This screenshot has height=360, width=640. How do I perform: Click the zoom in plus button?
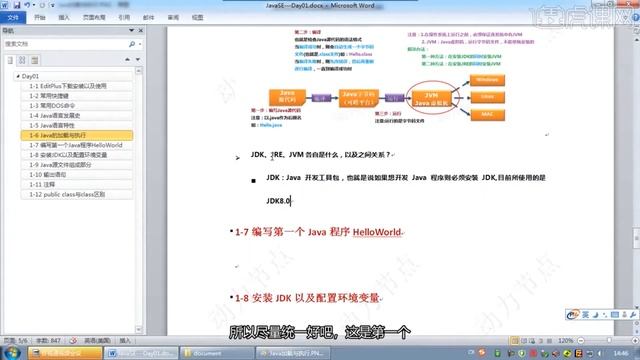(x=636, y=340)
